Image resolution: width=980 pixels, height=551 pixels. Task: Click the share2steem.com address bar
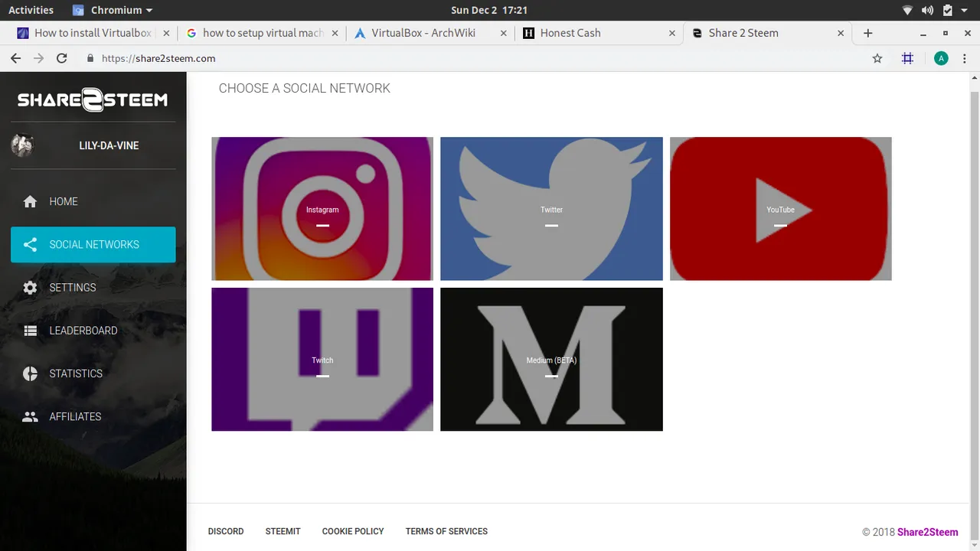pos(484,58)
